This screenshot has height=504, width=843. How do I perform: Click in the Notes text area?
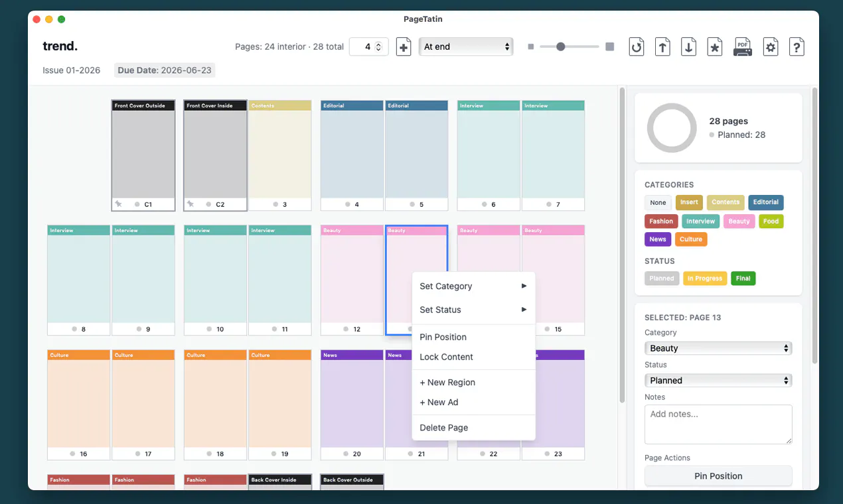point(718,424)
